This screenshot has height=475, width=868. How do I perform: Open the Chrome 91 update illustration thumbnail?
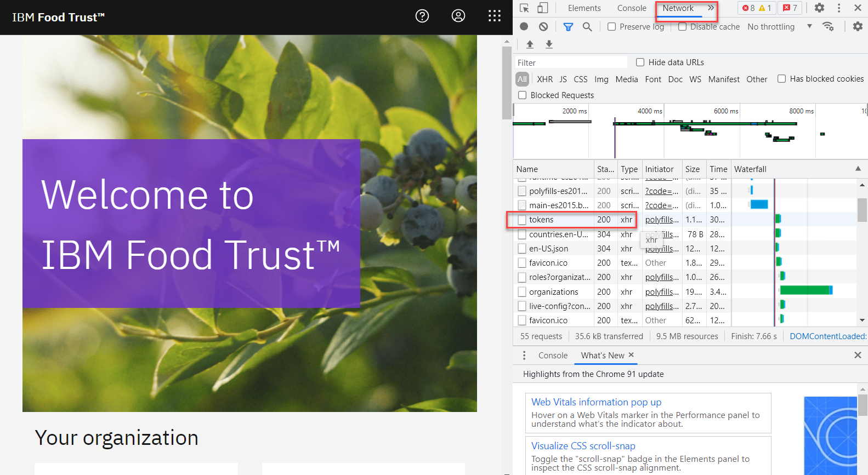(x=830, y=436)
